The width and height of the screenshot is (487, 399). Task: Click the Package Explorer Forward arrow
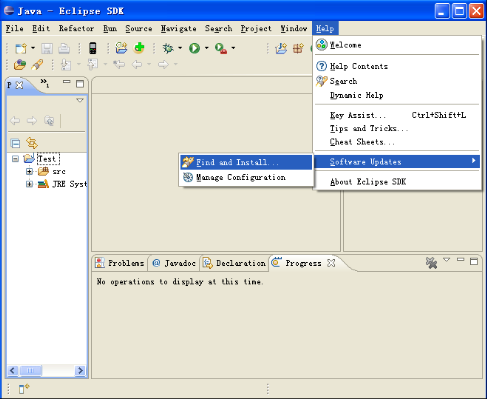[x=32, y=120]
